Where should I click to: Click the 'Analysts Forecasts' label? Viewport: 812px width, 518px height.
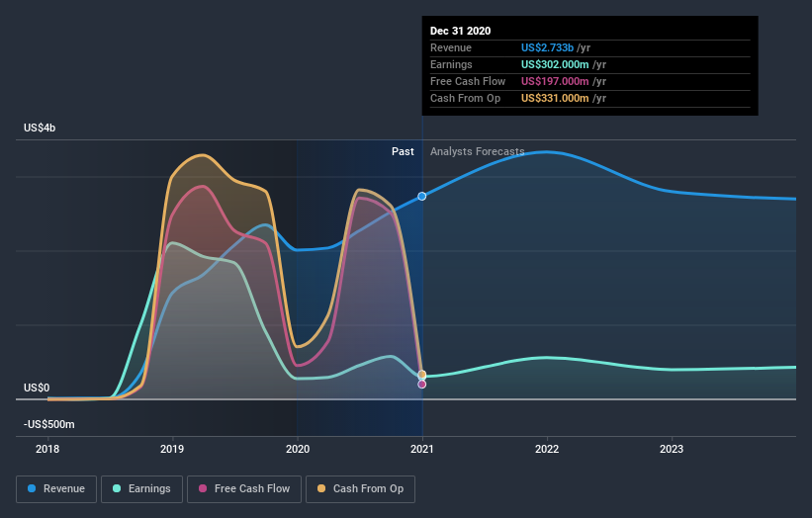click(x=477, y=151)
